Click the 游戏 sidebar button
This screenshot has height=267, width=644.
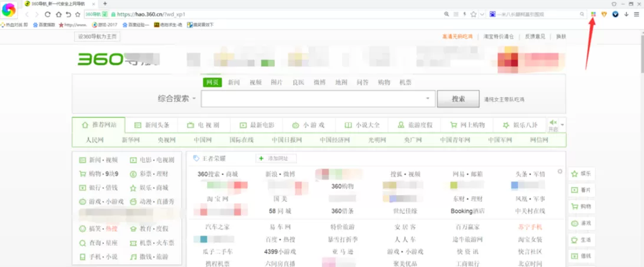tap(581, 223)
